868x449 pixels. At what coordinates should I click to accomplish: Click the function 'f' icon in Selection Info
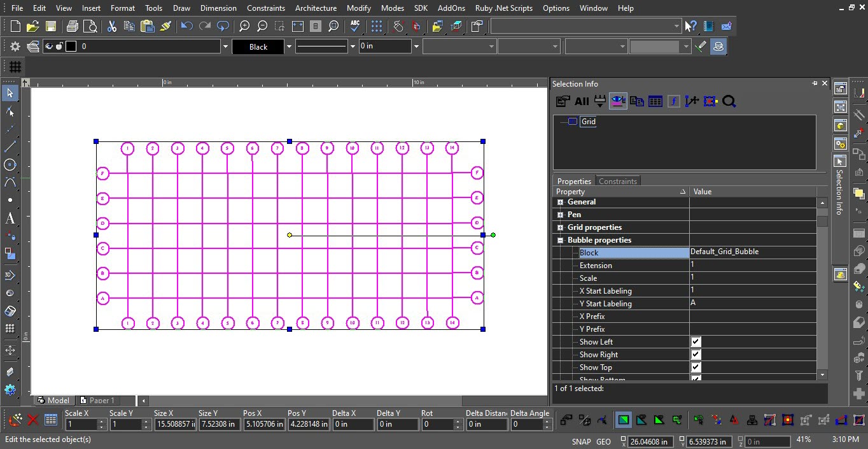[674, 101]
